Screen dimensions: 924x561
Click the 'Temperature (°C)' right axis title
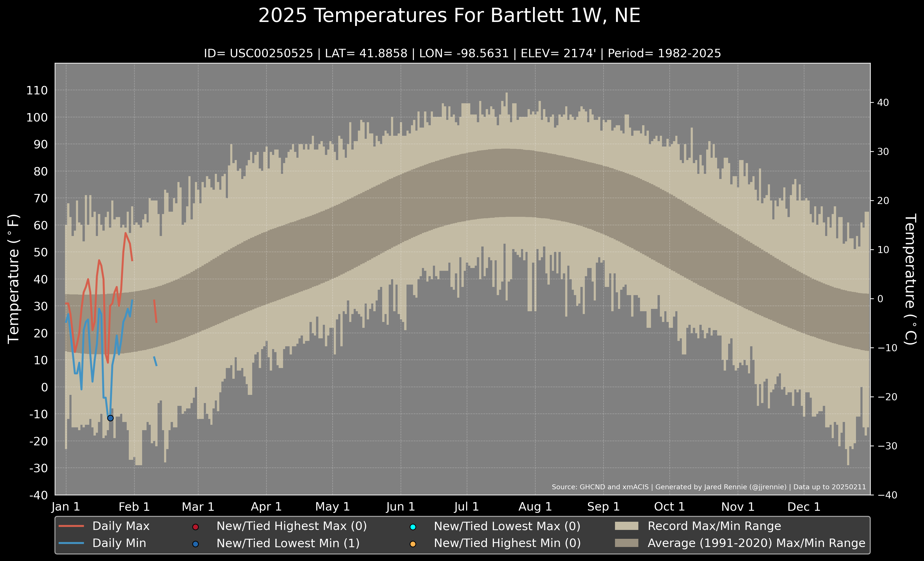pos(910,279)
